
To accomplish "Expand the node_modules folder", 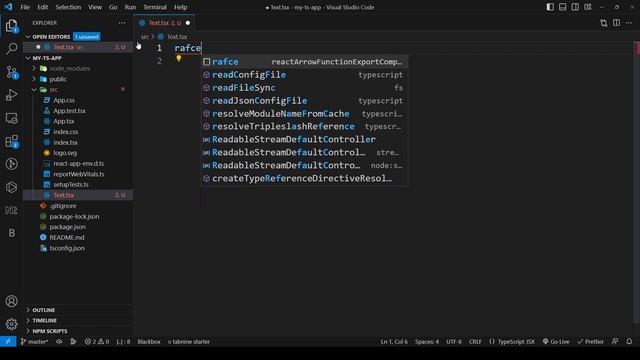I will [78, 69].
